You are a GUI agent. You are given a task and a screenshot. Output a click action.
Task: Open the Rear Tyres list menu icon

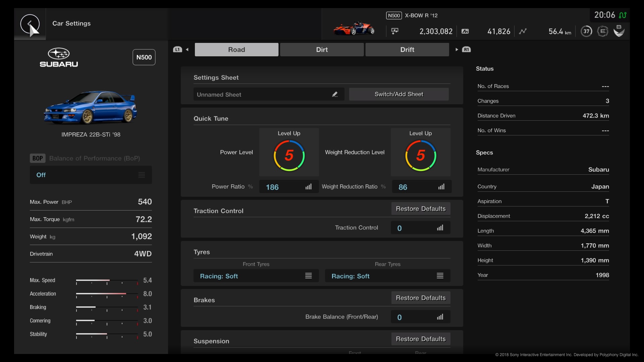pos(440,276)
